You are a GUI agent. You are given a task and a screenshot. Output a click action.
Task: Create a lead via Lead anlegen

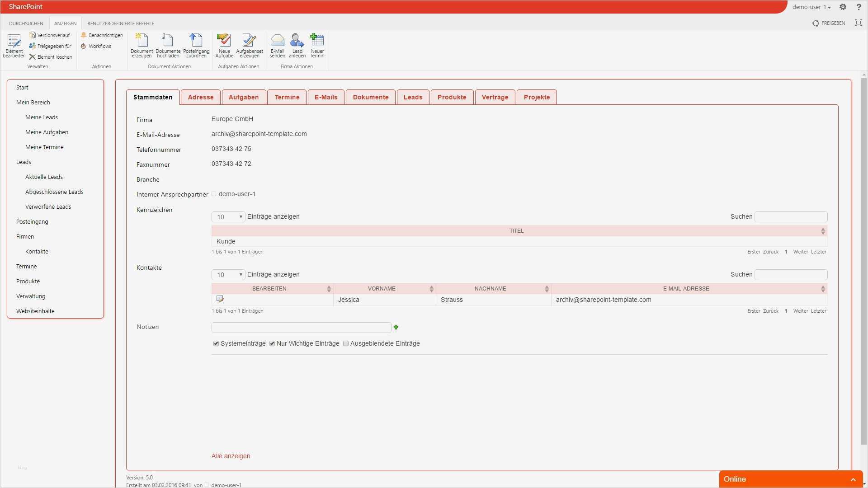click(297, 45)
